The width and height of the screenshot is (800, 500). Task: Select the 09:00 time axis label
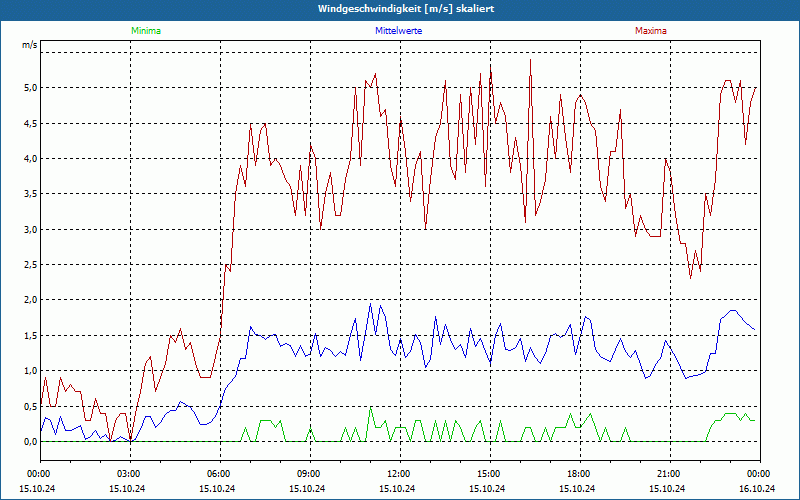coord(308,473)
